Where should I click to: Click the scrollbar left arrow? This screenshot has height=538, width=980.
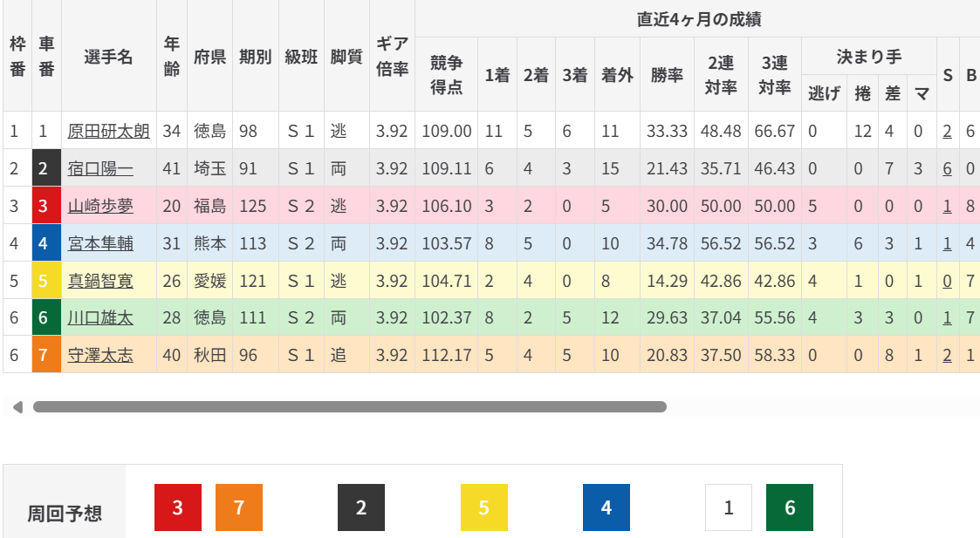[16, 406]
